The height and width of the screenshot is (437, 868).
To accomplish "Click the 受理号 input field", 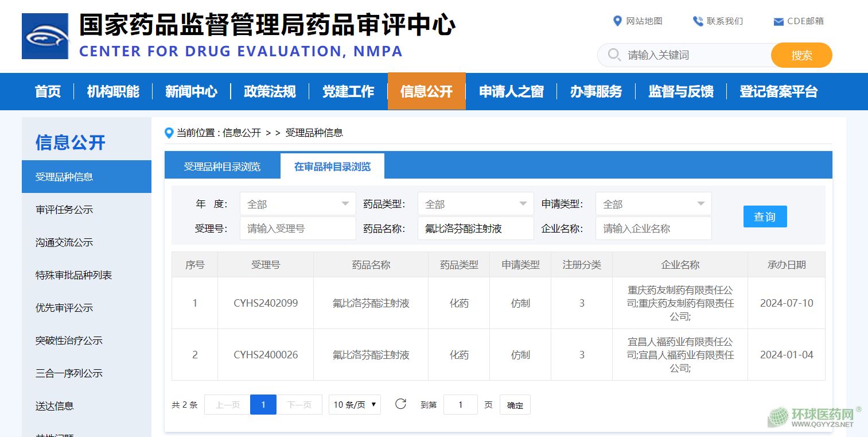I will click(x=298, y=229).
